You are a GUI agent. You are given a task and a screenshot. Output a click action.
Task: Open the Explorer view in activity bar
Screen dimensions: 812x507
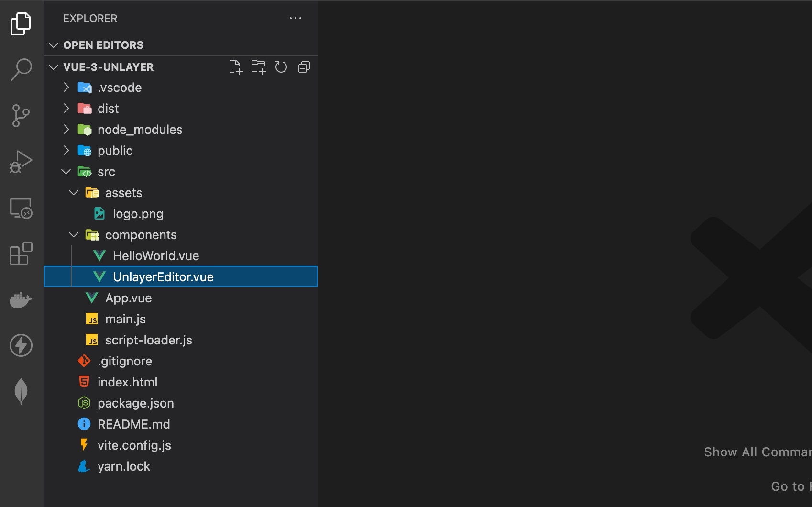click(x=21, y=24)
